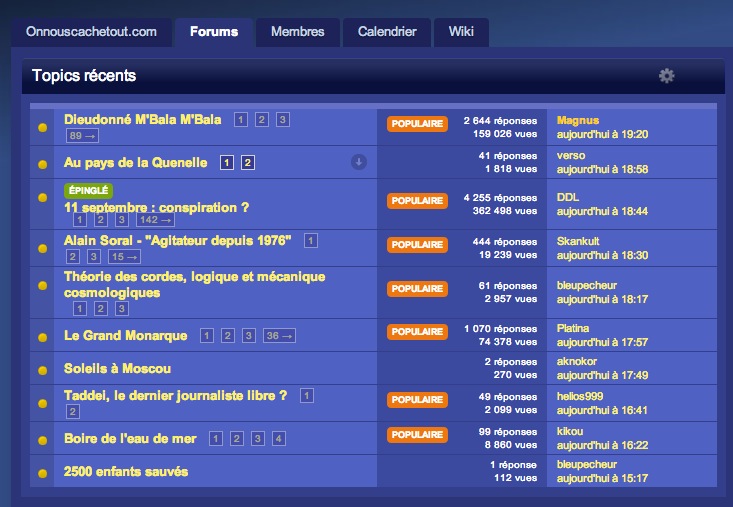Open topic Au pays de la Quenelle

click(x=136, y=163)
